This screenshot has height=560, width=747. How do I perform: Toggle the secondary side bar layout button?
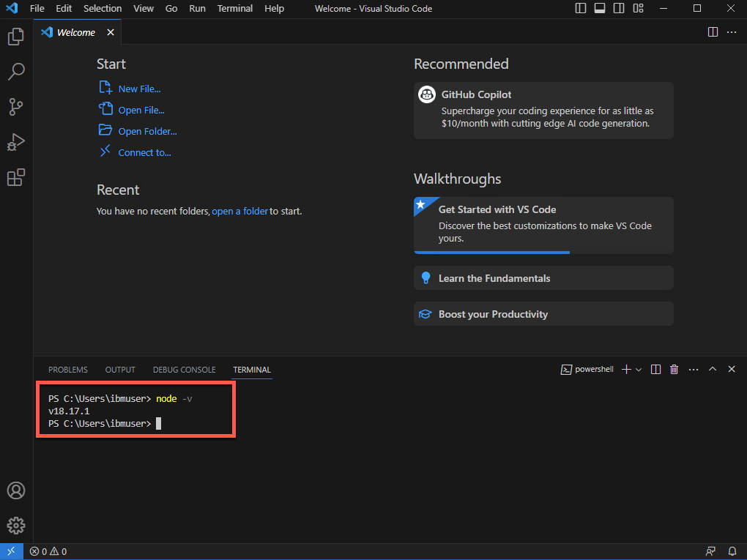tap(619, 9)
